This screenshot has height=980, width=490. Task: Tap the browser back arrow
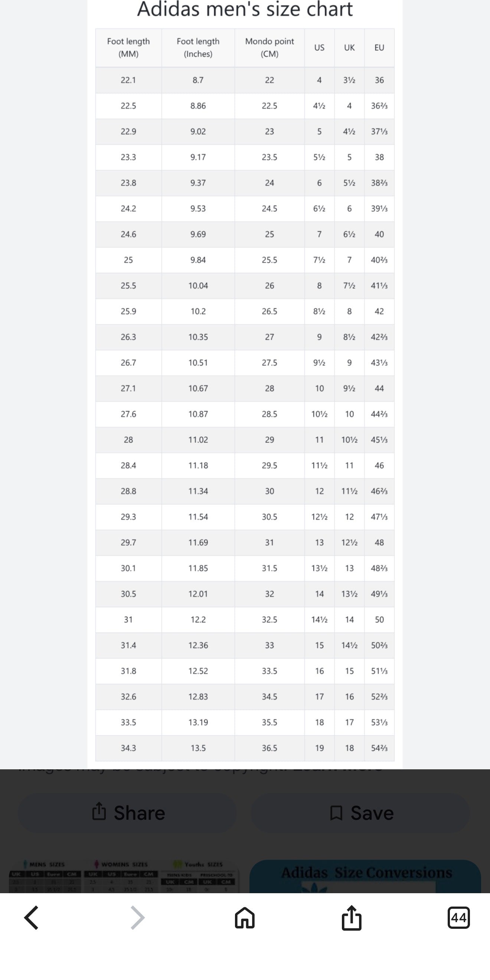(31, 918)
